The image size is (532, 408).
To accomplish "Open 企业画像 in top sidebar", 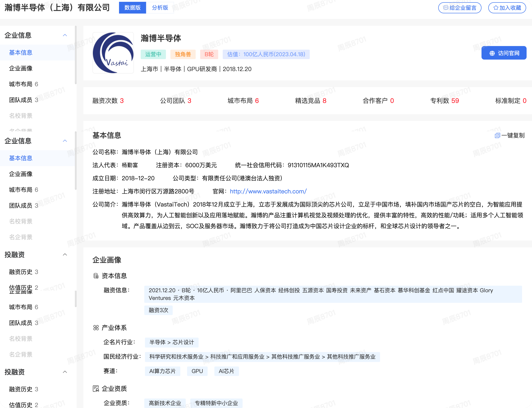I will point(21,68).
